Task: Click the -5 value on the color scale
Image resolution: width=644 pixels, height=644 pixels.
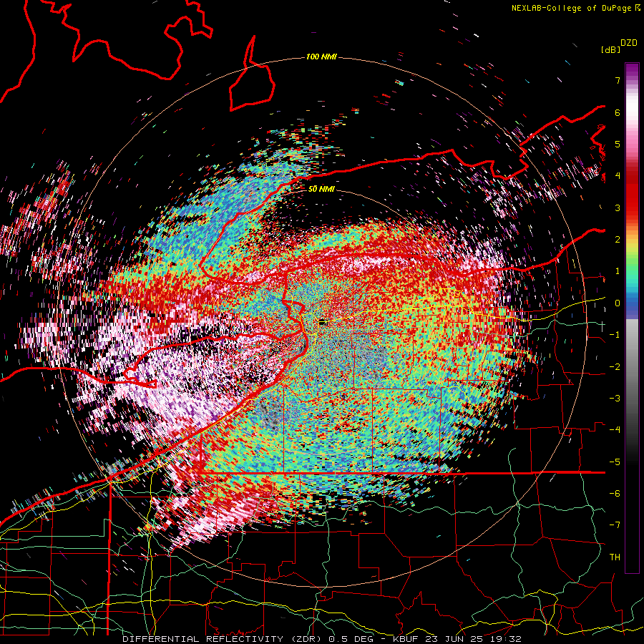Action: (x=615, y=462)
